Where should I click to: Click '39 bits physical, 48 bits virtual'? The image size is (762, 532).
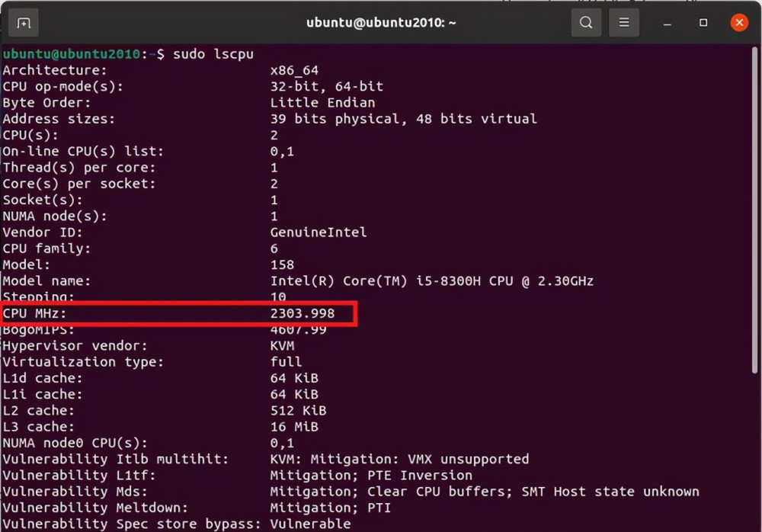[403, 119]
